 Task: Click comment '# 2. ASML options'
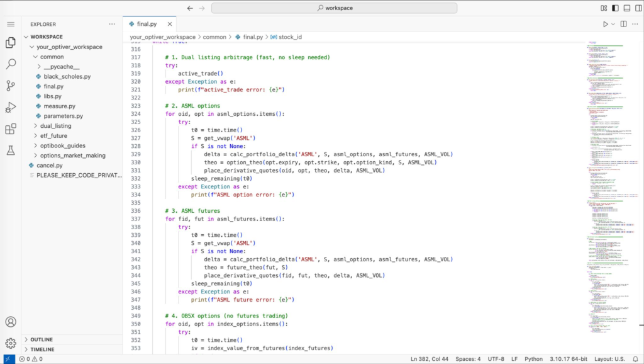(192, 106)
